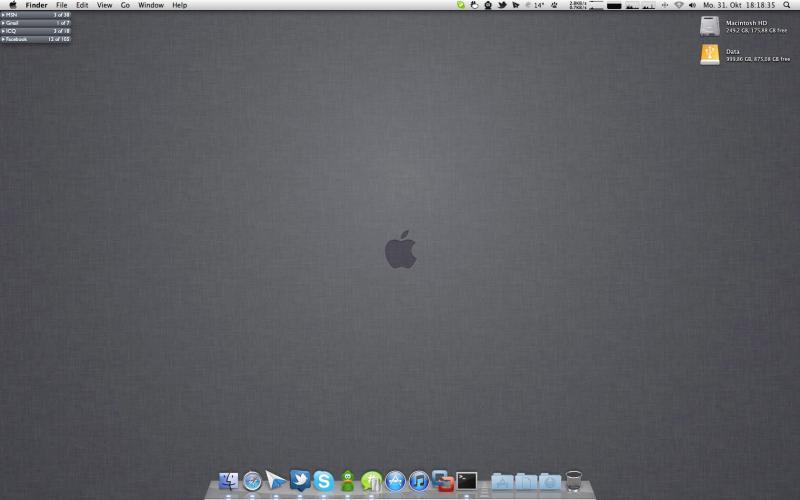Open the Window menu
800x500 pixels.
pyautogui.click(x=151, y=5)
